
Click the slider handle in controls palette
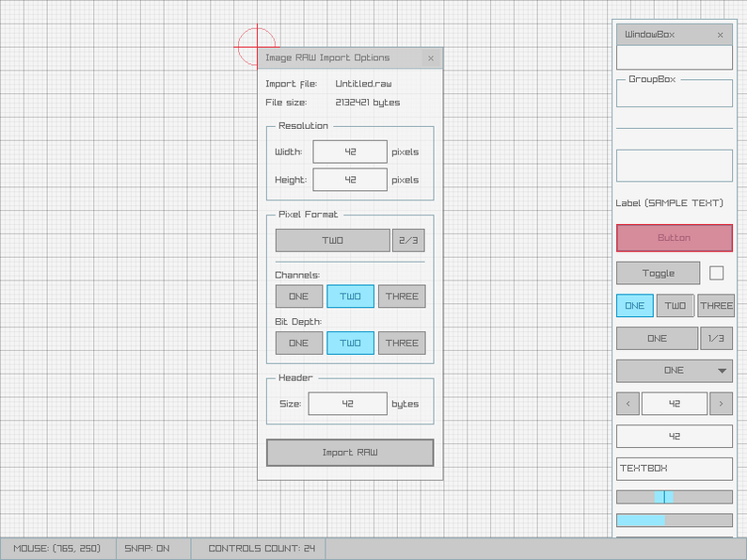pos(663,497)
